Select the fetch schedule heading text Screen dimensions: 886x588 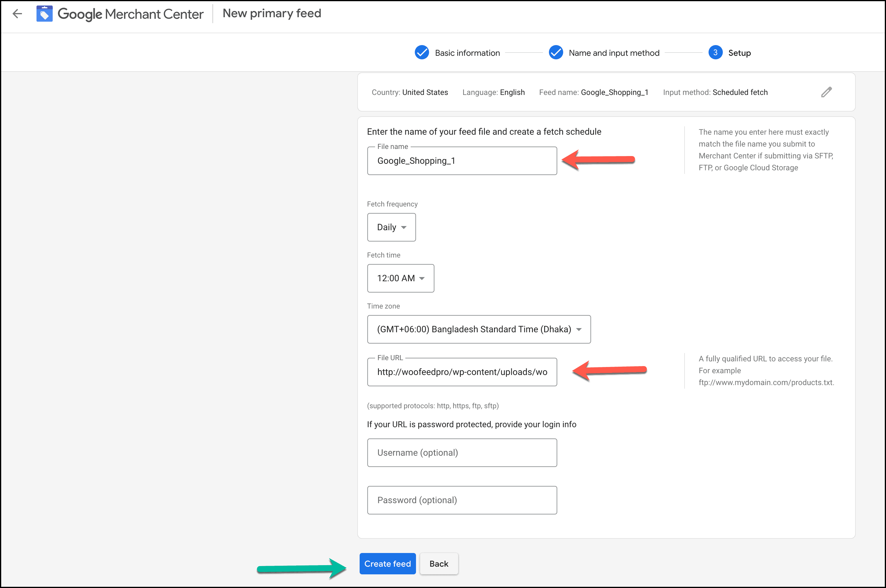[x=484, y=132]
